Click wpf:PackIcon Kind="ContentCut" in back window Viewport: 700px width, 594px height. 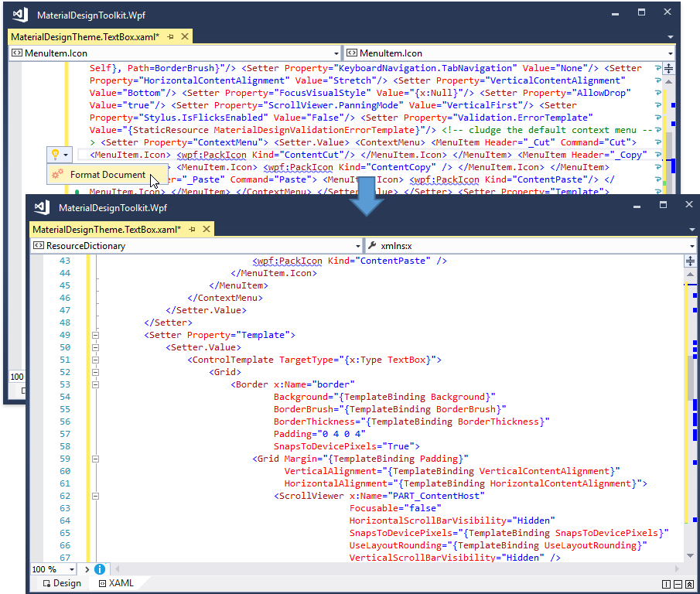click(265, 155)
